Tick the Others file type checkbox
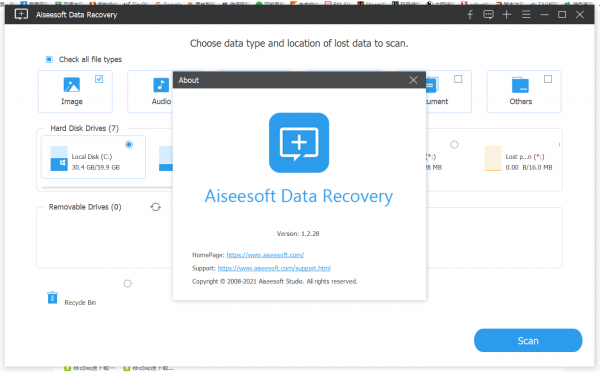This screenshot has height=372, width=600. [548, 79]
